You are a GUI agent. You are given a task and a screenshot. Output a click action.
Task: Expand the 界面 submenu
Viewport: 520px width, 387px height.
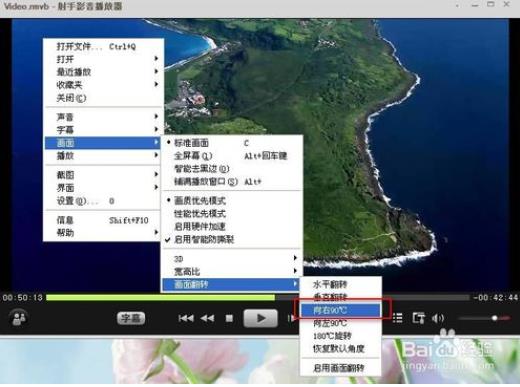click(104, 188)
